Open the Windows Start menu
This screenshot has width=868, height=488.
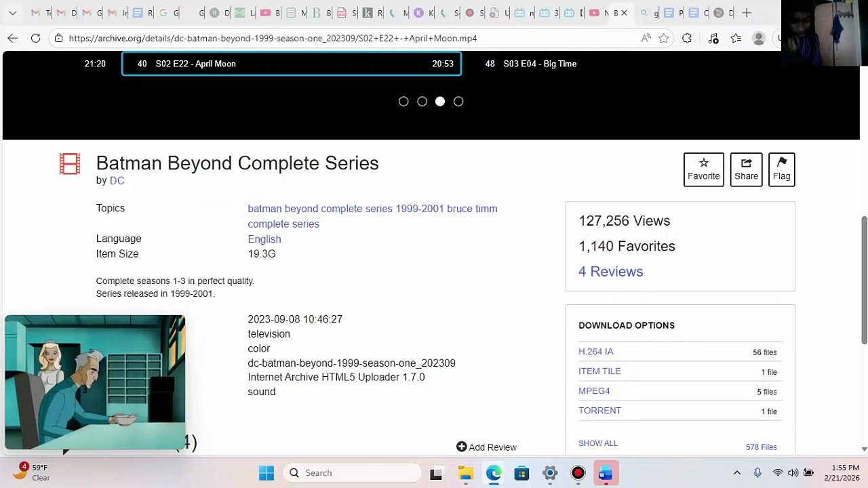pos(267,473)
